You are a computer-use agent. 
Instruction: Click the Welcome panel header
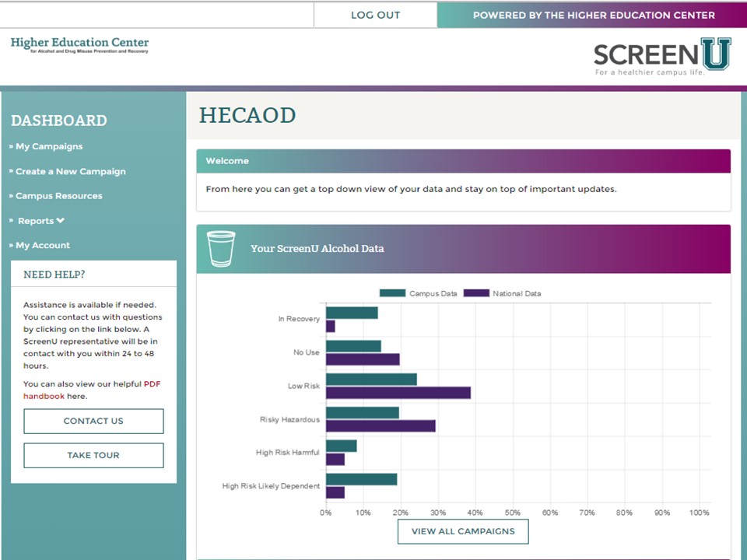463,161
